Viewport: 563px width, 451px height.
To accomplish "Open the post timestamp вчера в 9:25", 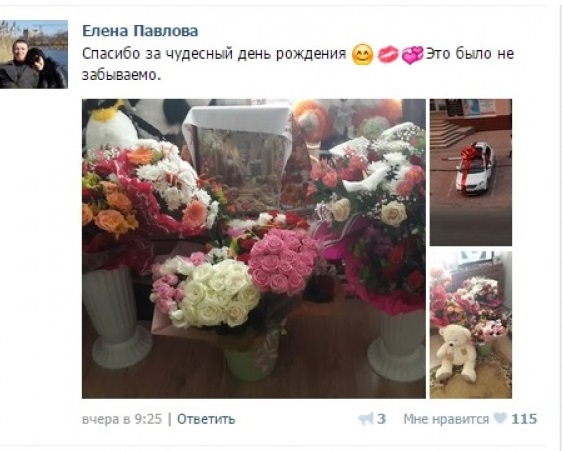I will click(122, 419).
